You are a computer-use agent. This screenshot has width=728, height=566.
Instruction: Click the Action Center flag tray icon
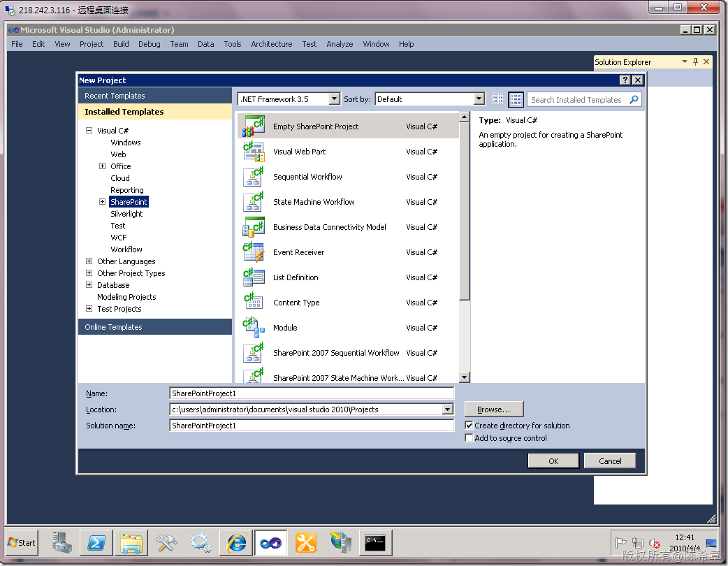coord(620,542)
